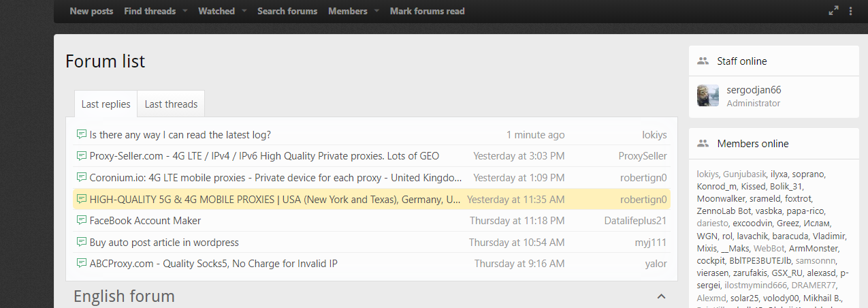Click the Members online people icon
Screen dimensions: 868x308
point(703,144)
